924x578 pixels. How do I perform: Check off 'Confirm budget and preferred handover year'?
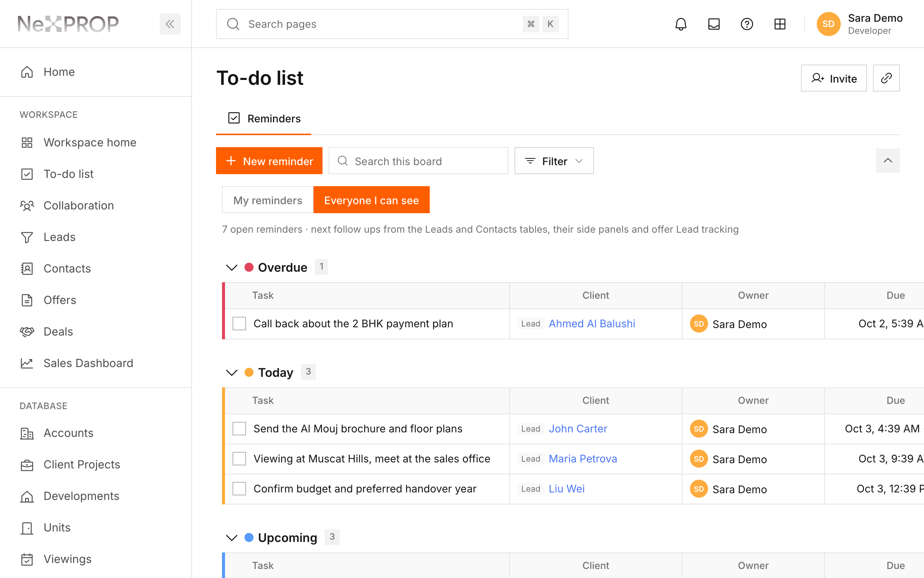pyautogui.click(x=239, y=489)
